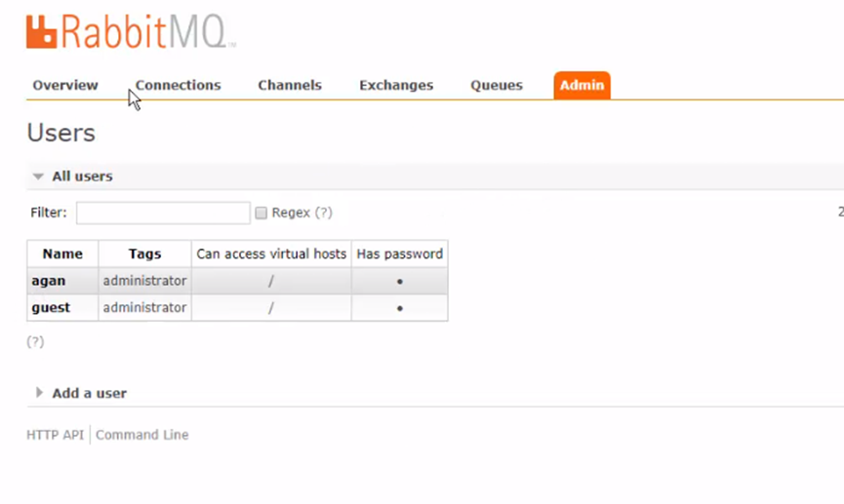Click the Has password column header

tap(399, 253)
